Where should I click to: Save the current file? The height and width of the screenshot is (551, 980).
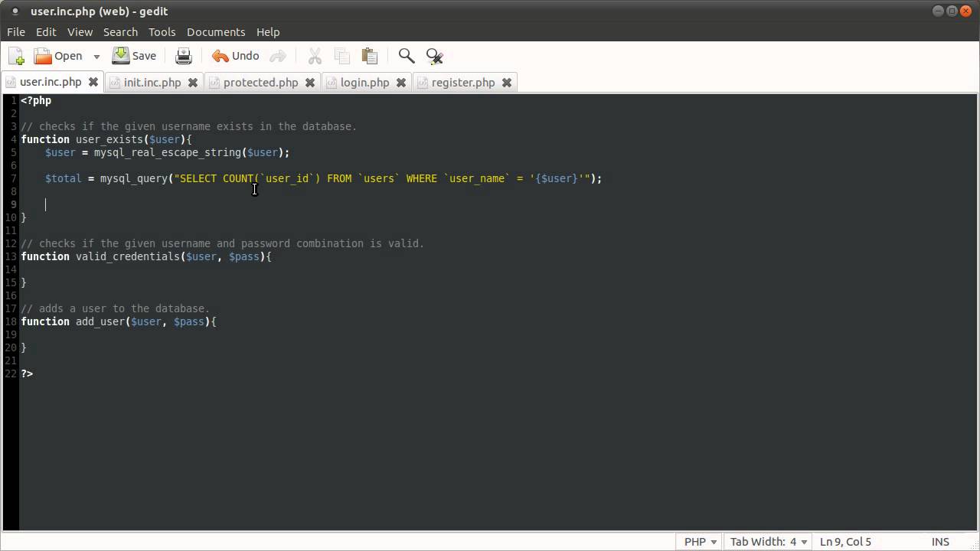pyautogui.click(x=134, y=56)
